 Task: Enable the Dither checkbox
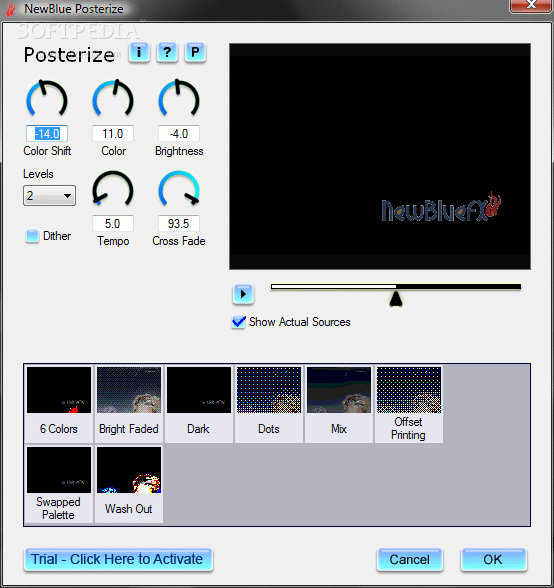[32, 236]
